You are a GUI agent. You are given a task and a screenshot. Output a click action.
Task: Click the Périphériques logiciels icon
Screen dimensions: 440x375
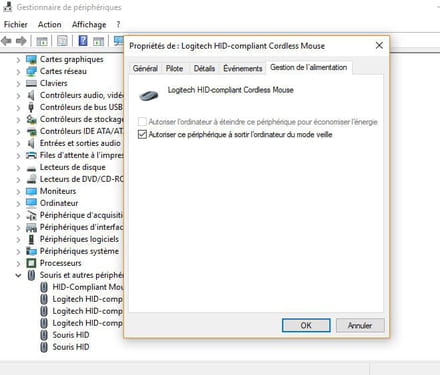[x=31, y=239]
